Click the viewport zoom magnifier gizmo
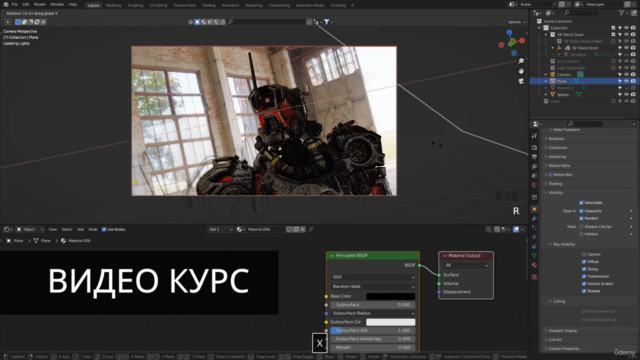The image size is (640, 360). click(521, 61)
